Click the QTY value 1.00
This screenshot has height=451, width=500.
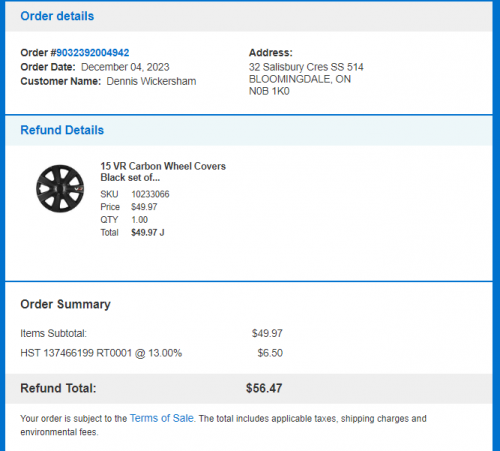[x=139, y=220]
